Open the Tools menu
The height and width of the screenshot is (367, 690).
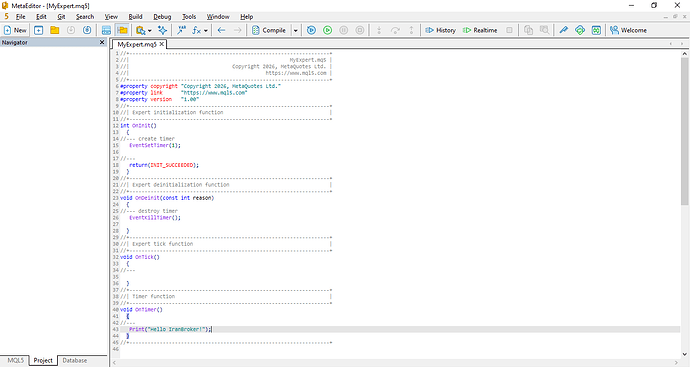click(x=189, y=17)
